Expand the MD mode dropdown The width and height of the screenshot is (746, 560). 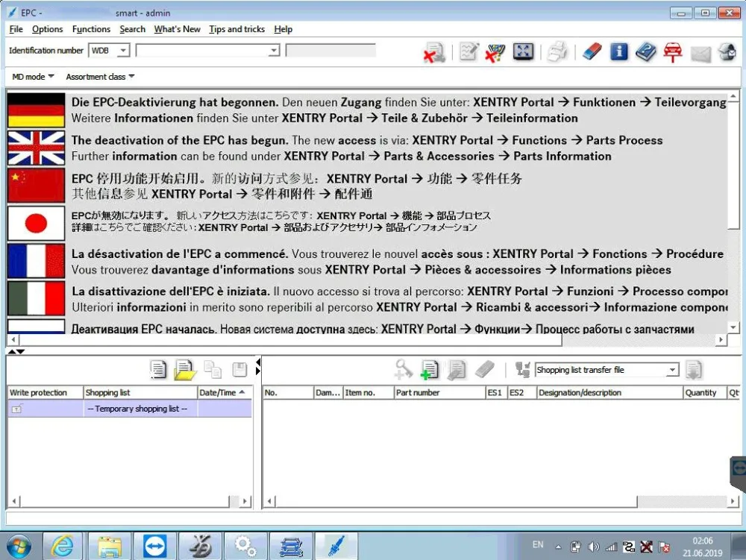coord(33,77)
